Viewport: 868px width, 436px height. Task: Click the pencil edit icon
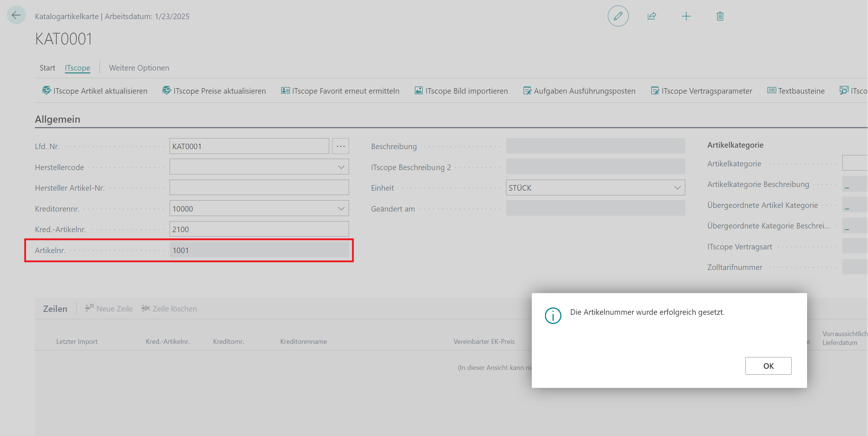coord(618,16)
